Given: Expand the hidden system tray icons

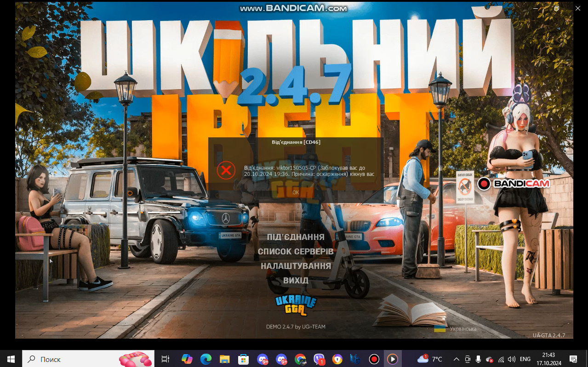Looking at the screenshot, I should [456, 359].
